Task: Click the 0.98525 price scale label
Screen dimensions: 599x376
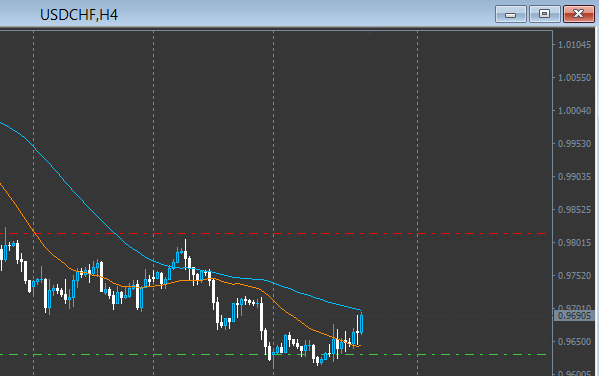Action: pyautogui.click(x=574, y=210)
